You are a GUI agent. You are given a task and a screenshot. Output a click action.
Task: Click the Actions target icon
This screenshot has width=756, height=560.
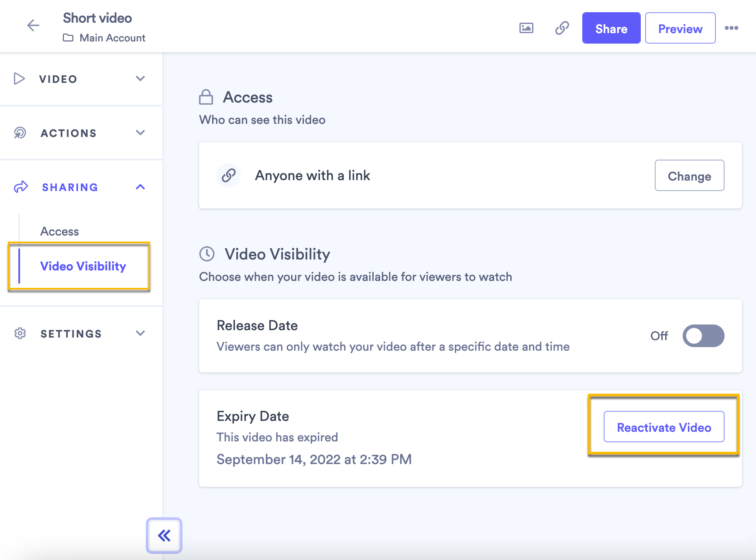(x=20, y=133)
